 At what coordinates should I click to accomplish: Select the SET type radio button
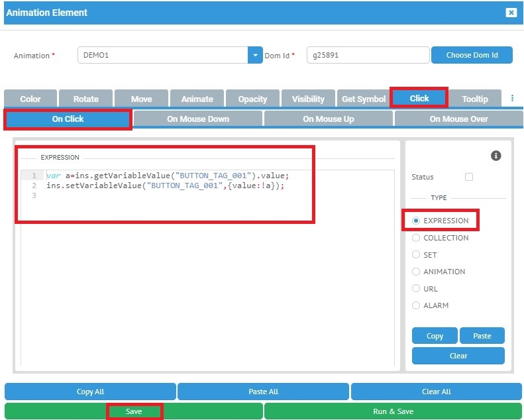(416, 254)
